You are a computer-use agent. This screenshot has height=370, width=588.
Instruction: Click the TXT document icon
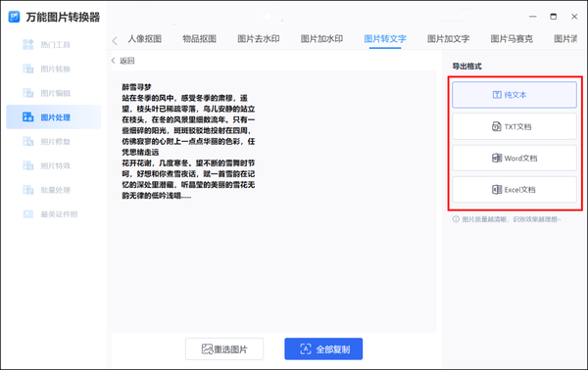click(497, 126)
